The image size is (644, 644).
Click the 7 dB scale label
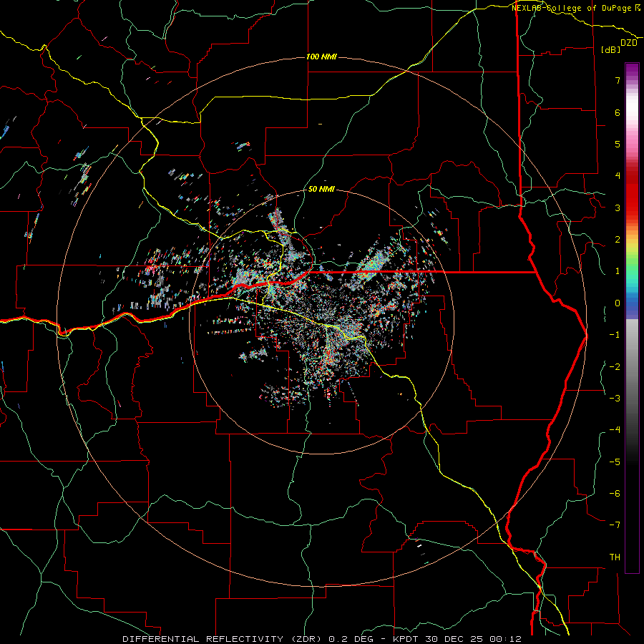click(x=618, y=80)
